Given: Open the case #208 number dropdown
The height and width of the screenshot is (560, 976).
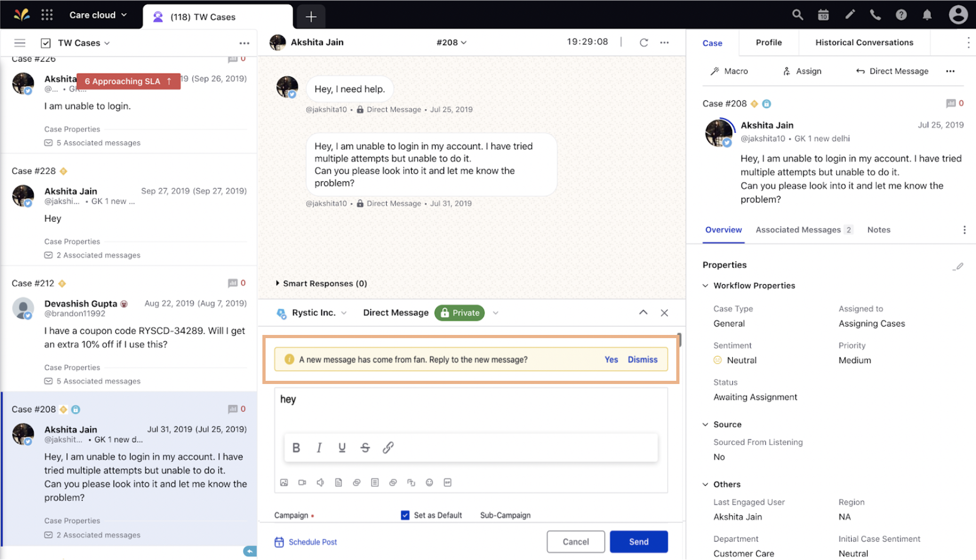Looking at the screenshot, I should pos(451,42).
